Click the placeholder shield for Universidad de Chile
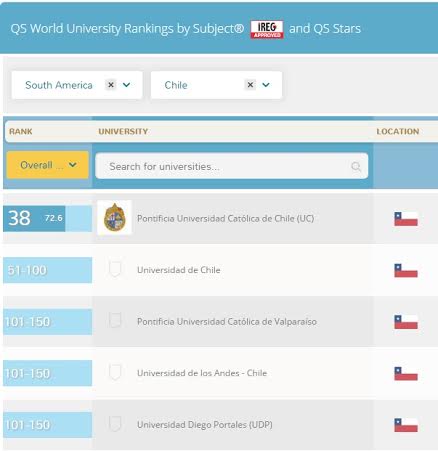The image size is (438, 451). point(115,269)
